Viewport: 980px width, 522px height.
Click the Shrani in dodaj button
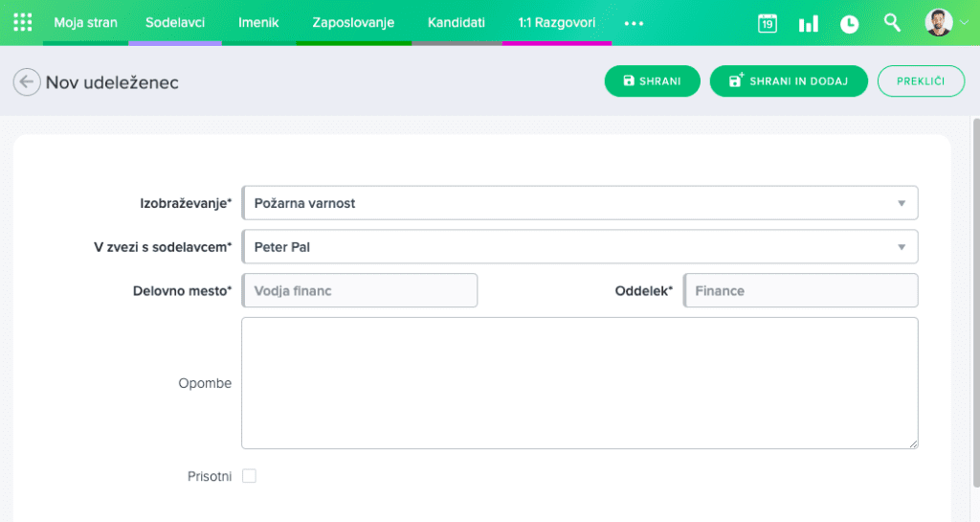pos(788,81)
